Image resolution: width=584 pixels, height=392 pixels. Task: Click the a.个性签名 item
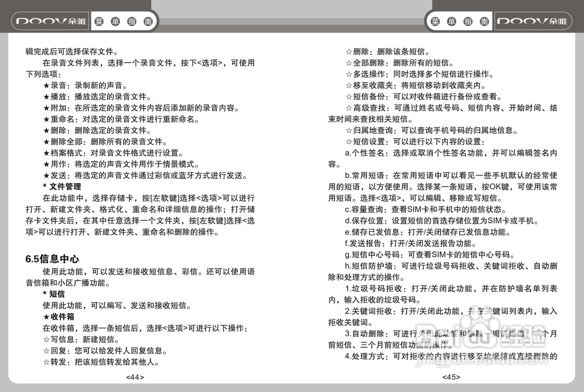click(x=443, y=159)
